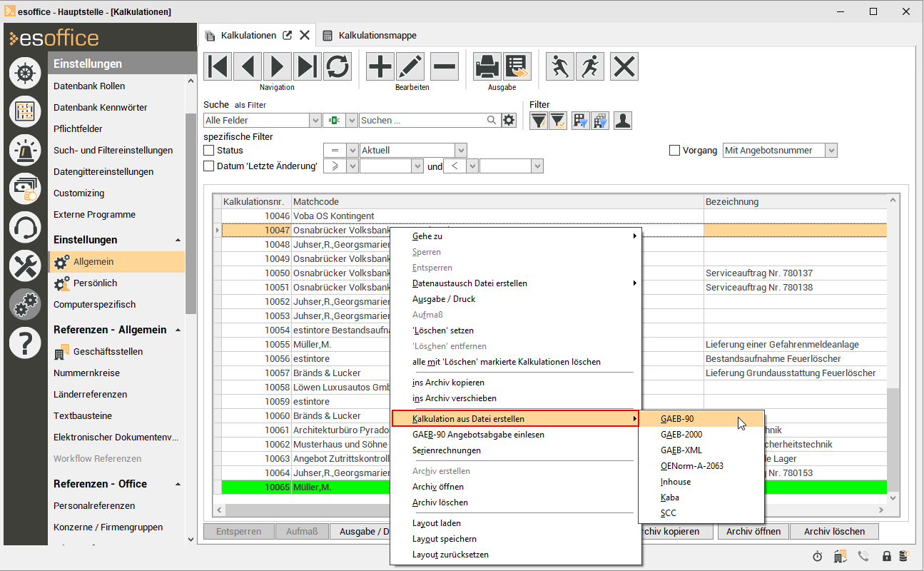Click the Kalkulationsnr. column header
924x571 pixels.
(x=255, y=202)
